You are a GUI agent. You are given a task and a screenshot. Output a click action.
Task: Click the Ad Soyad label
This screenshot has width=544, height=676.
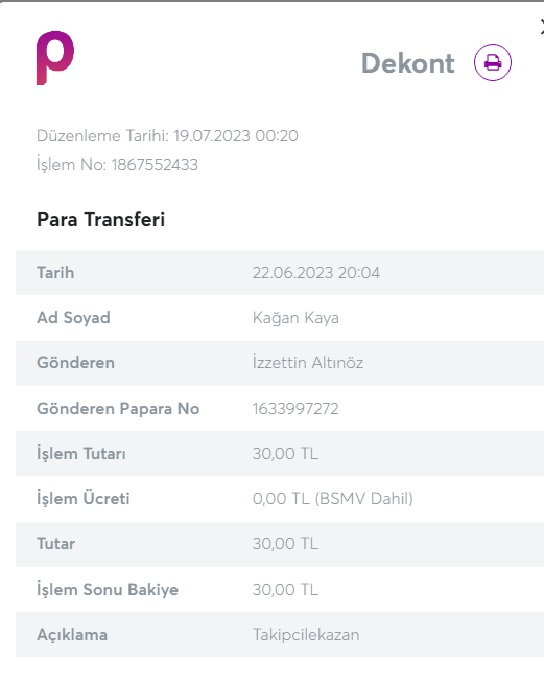pyautogui.click(x=74, y=318)
